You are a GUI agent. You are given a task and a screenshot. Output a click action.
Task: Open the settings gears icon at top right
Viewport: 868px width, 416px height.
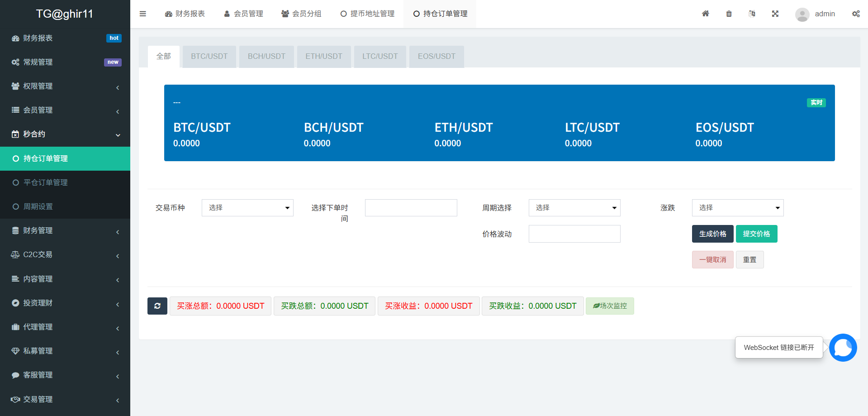[856, 14]
